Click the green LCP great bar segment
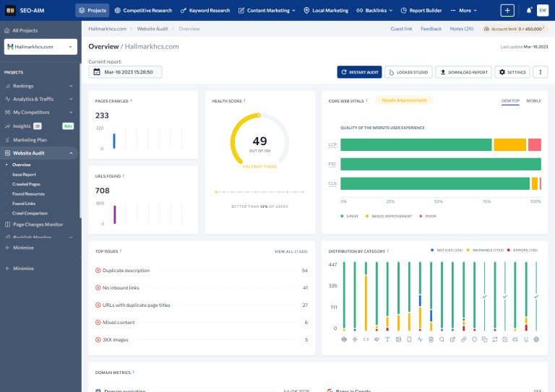The height and width of the screenshot is (392, 555). [416, 144]
